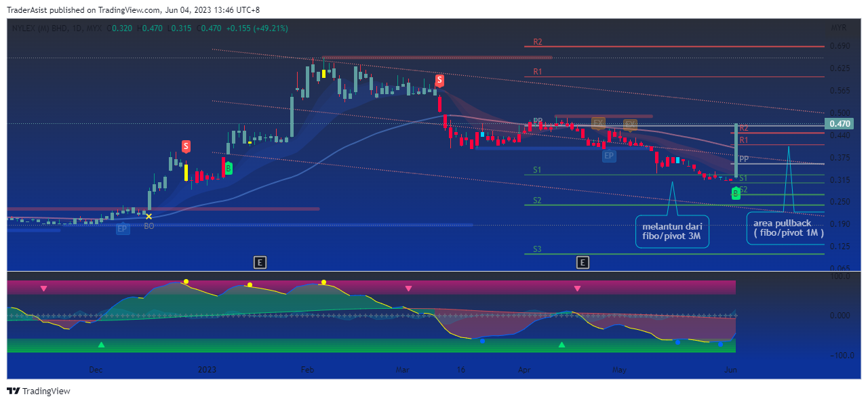
Task: Click the pink down triangle in late April
Action: tap(577, 289)
